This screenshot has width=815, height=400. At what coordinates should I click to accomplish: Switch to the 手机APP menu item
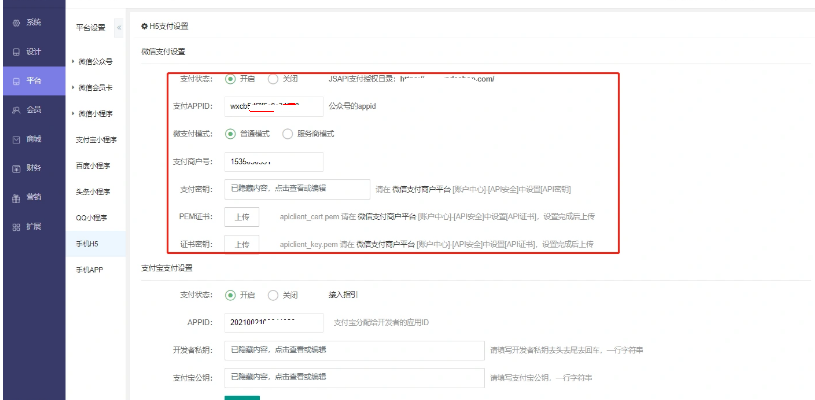click(90, 270)
